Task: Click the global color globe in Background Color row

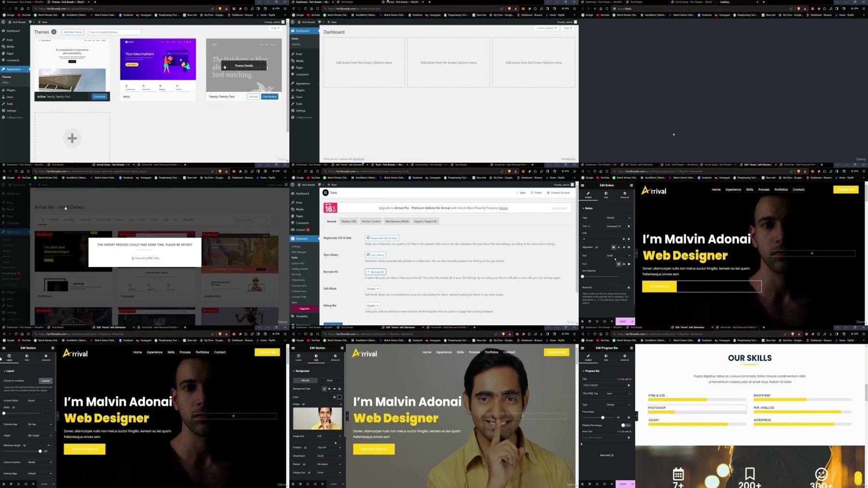Action: [334, 397]
